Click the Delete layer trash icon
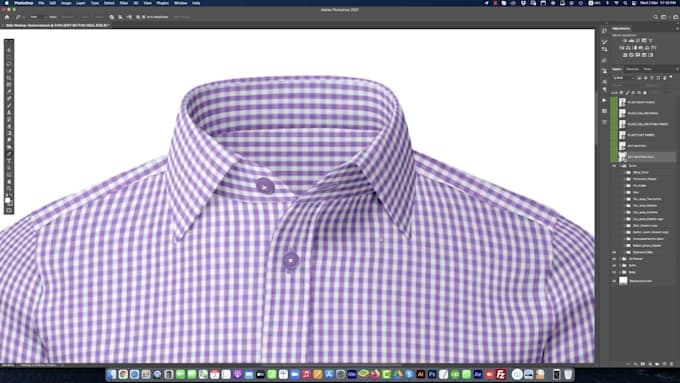680x383 pixels. (x=671, y=364)
